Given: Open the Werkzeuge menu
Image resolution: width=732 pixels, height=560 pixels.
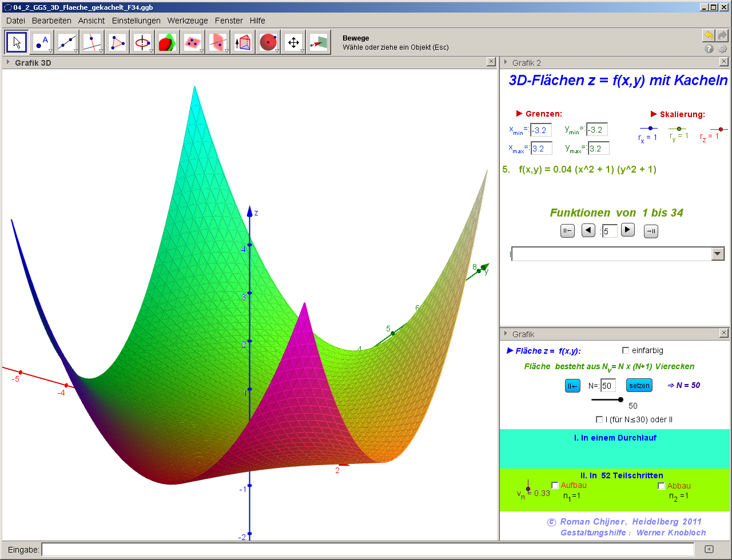Looking at the screenshot, I should click(x=188, y=21).
